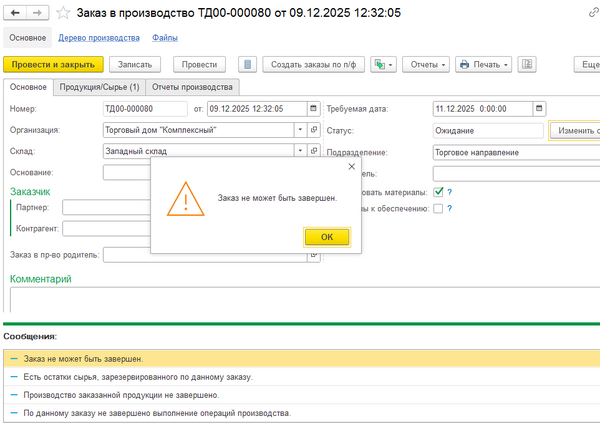This screenshot has width=600, height=429.
Task: Open the Отчеты dropdown menu
Action: point(427,64)
